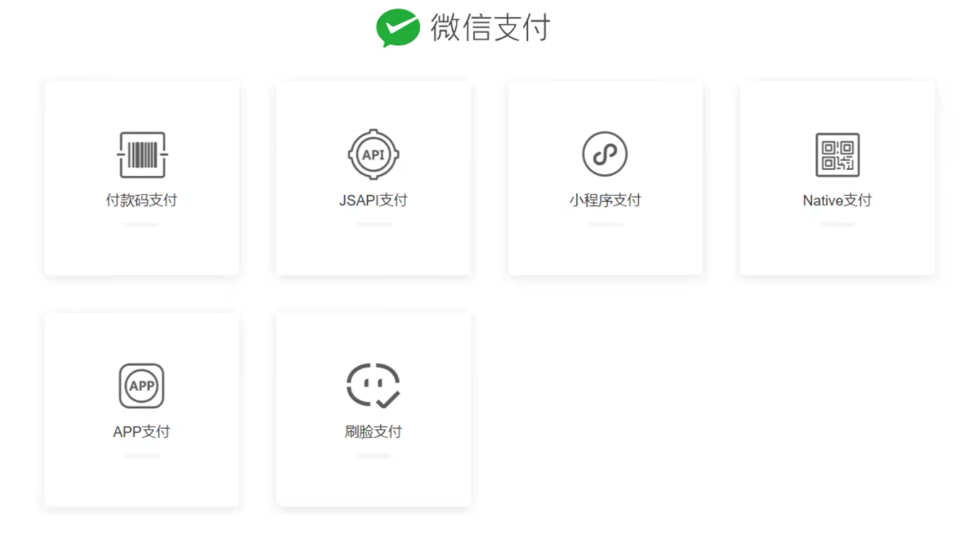Click the underline bar beneath 小程序支付
Viewport: 980px width, 536px height.
[605, 224]
